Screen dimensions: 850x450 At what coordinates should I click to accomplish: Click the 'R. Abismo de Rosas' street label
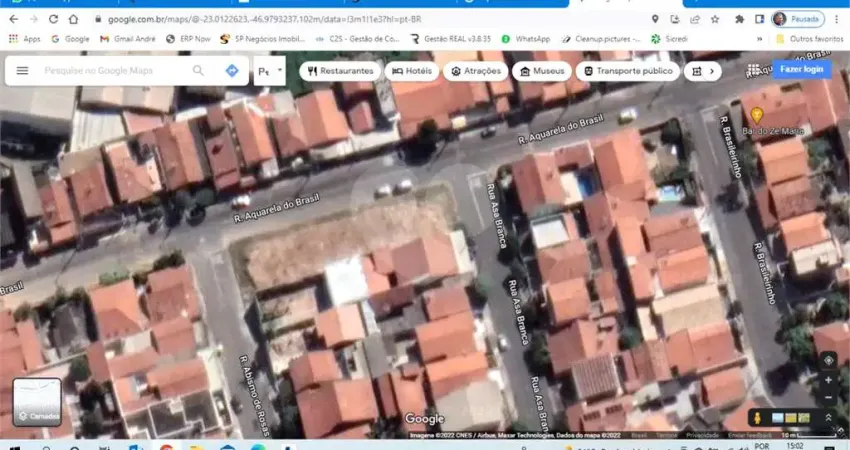tap(255, 396)
